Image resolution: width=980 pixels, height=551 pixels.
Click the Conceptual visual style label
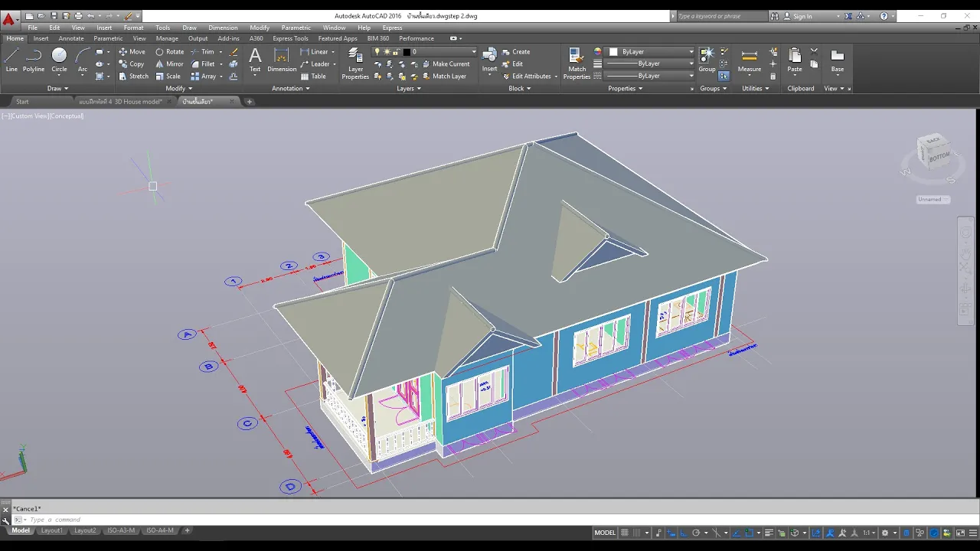tap(67, 116)
